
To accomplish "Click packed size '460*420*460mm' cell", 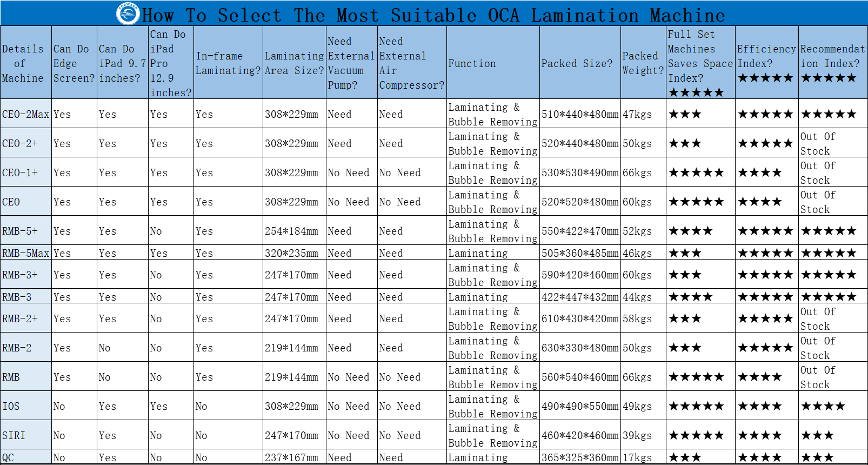I will tap(580, 435).
